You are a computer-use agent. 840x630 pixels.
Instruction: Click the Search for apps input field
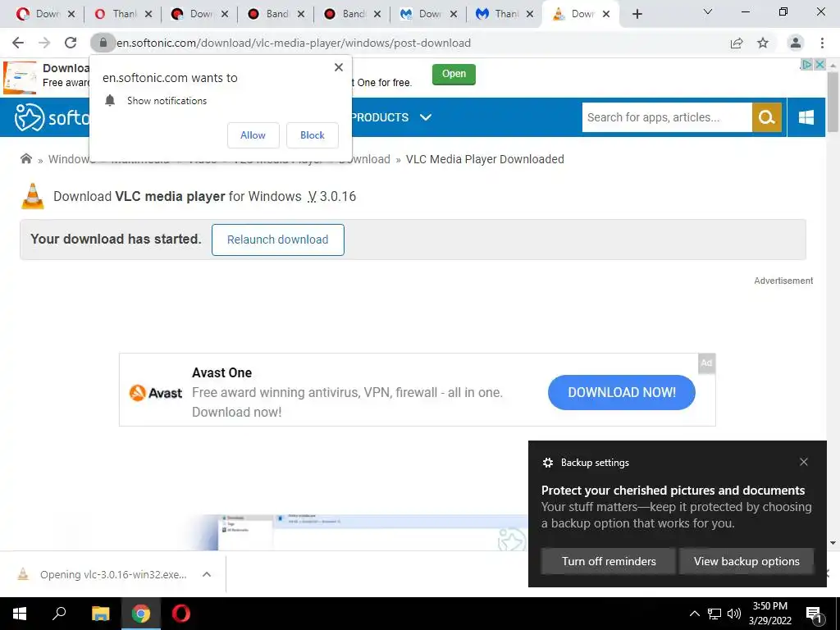click(667, 117)
